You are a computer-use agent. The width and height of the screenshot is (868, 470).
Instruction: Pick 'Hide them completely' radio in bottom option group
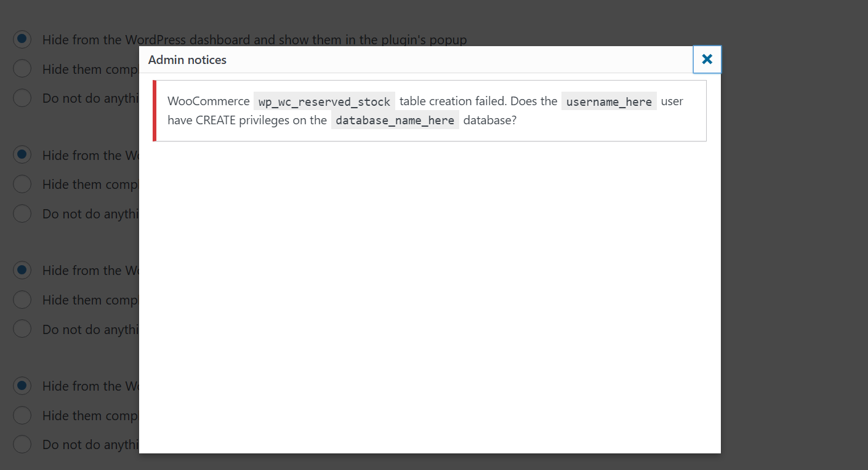pos(22,415)
